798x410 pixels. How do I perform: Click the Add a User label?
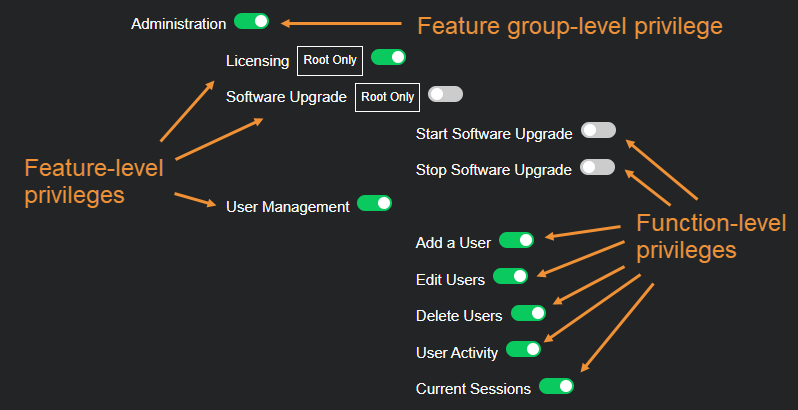(x=453, y=243)
